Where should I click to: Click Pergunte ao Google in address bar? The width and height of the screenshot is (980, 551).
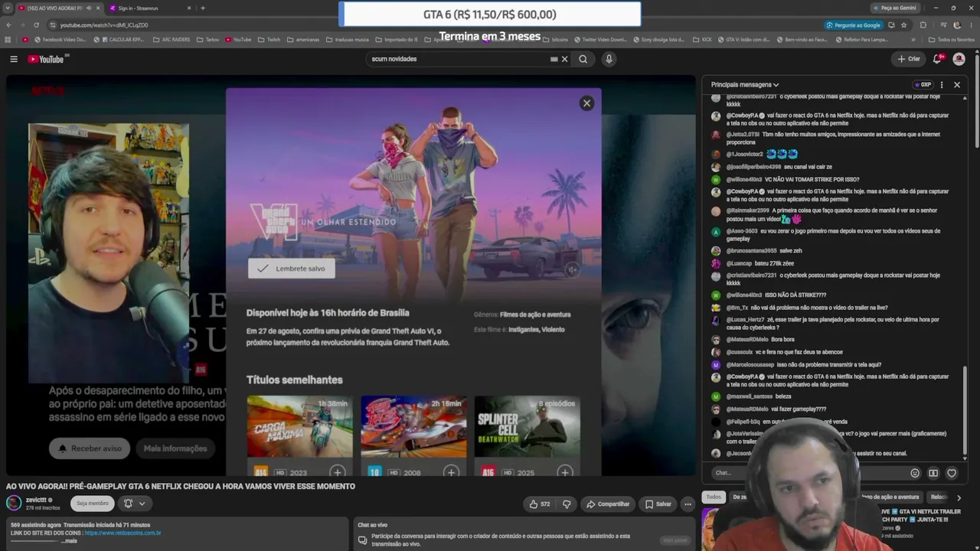pos(854,25)
